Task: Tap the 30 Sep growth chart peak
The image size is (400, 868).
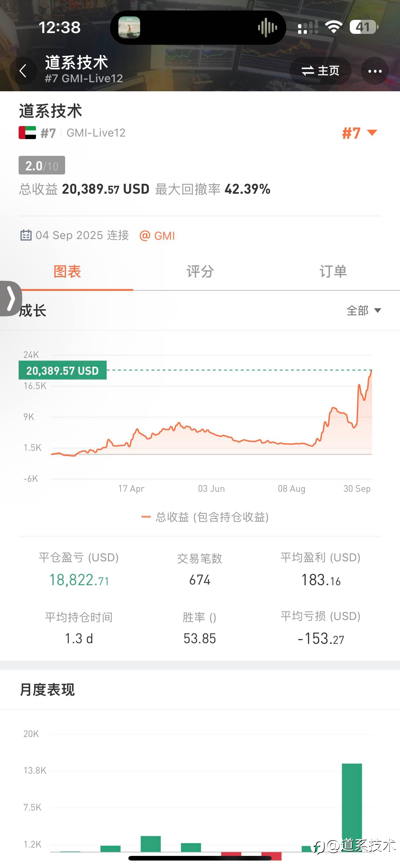Action: (x=371, y=371)
